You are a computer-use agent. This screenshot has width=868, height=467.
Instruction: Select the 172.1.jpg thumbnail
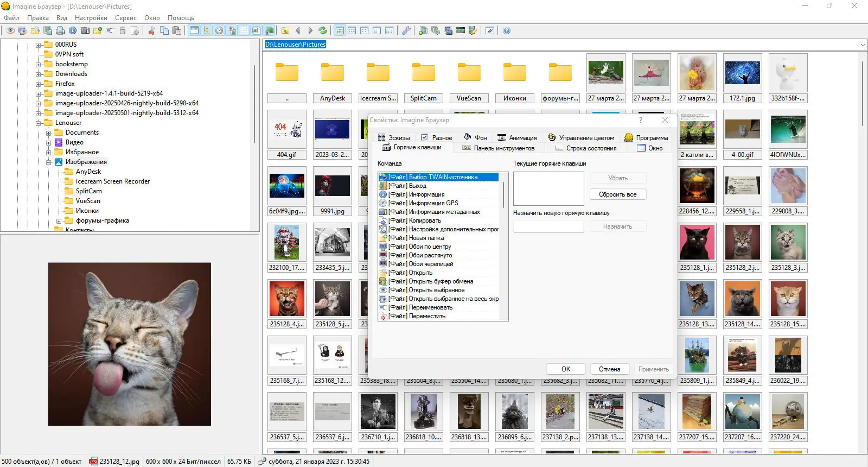point(743,78)
